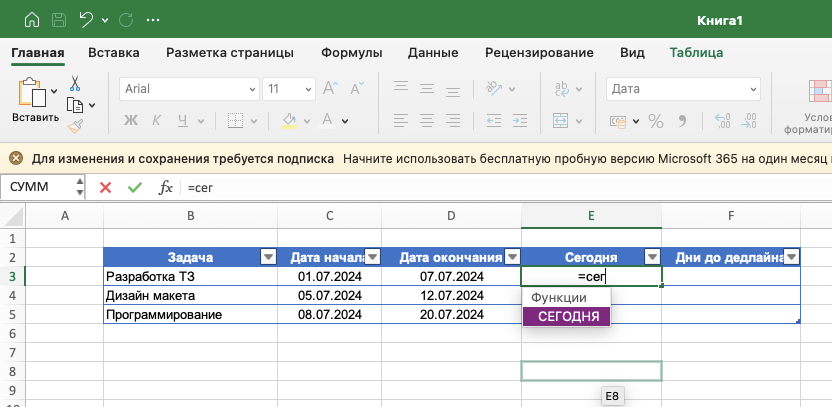
Task: Click the Wrap Text icon
Action: (x=561, y=89)
